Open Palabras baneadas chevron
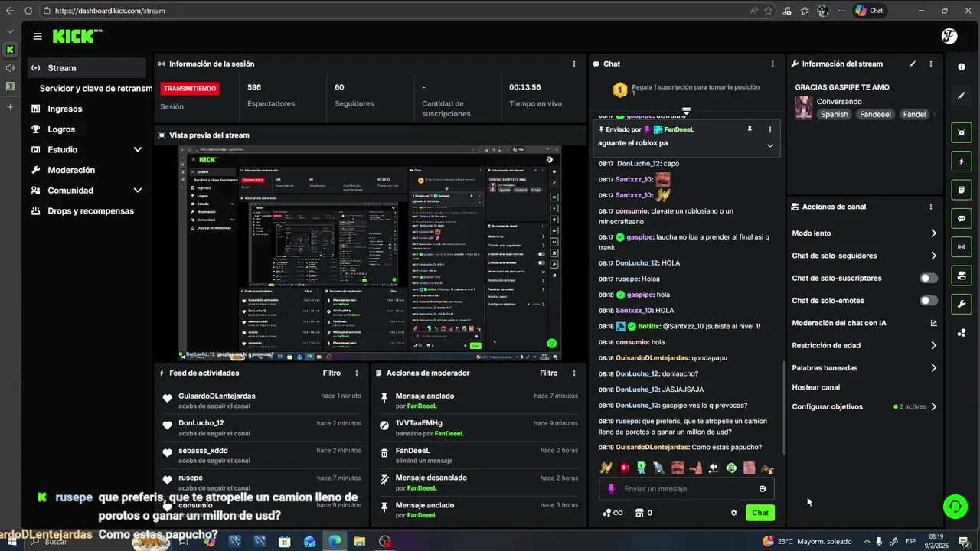 (933, 368)
